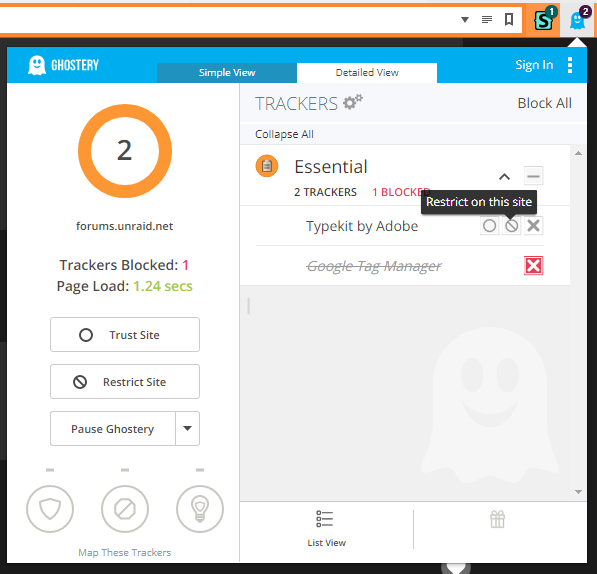Toggle the Smart Blocking lightbulb icon
Screen dimensions: 597x574
point(200,509)
